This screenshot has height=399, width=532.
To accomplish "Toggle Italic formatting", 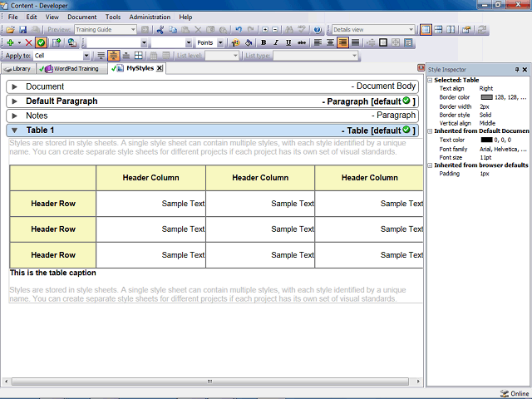I will (276, 42).
